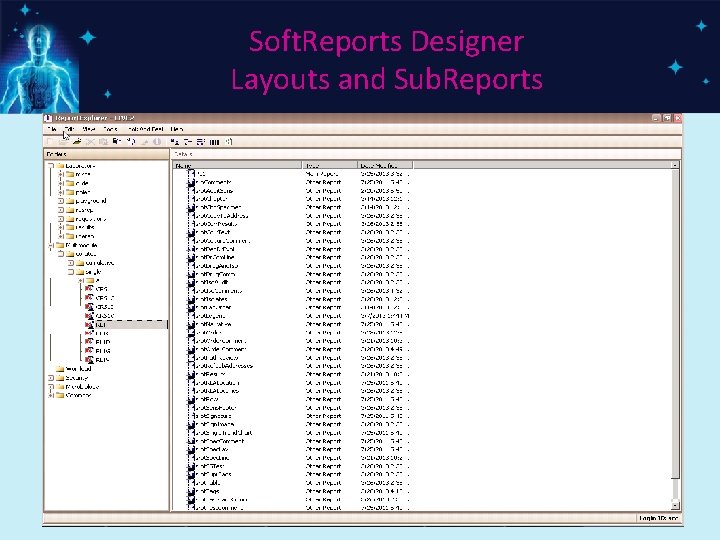Click the scissors Cut toolbar icon
This screenshot has height=540, width=720.
90,142
